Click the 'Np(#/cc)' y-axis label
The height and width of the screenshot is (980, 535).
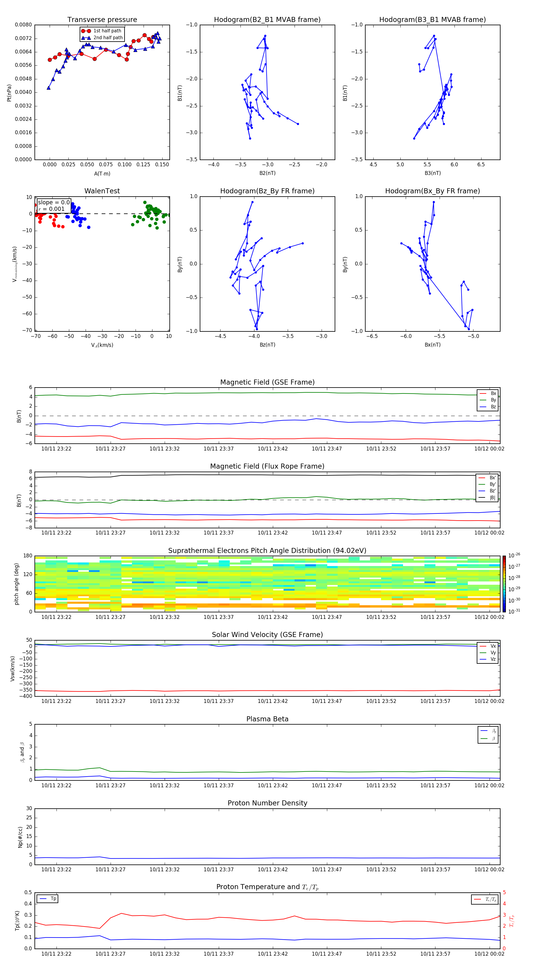[20, 837]
